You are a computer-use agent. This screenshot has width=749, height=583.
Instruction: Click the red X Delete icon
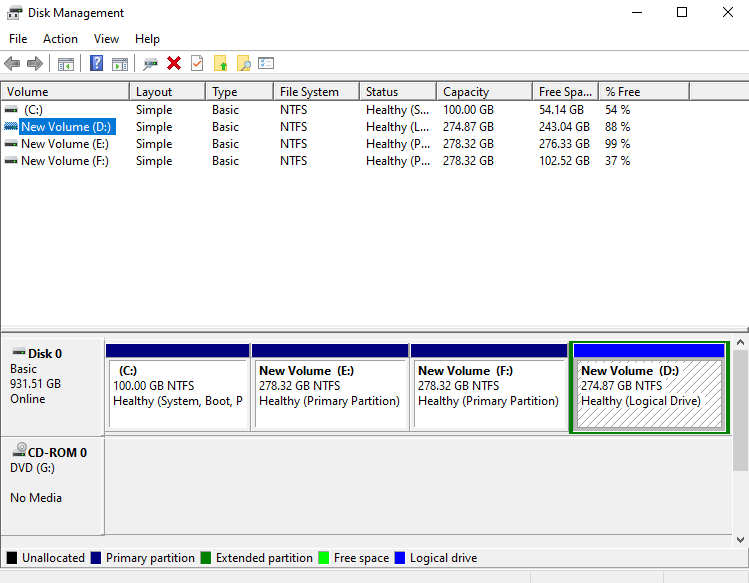click(x=174, y=63)
